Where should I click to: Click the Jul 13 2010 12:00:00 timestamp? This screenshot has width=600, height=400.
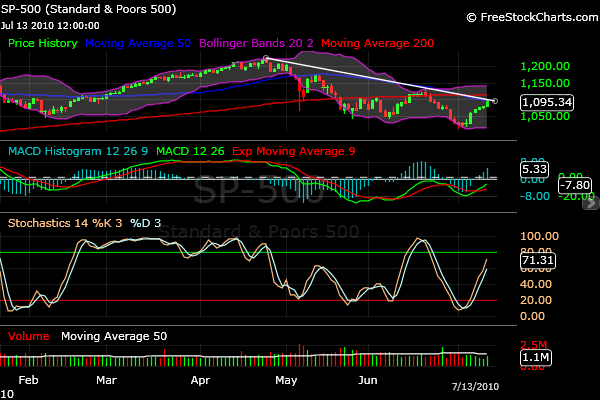[50, 26]
